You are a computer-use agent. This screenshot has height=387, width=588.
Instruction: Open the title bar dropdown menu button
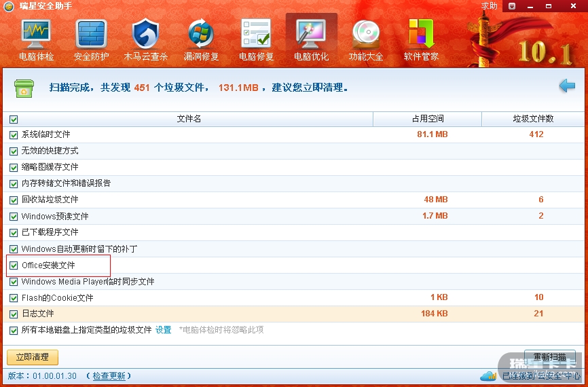click(512, 6)
